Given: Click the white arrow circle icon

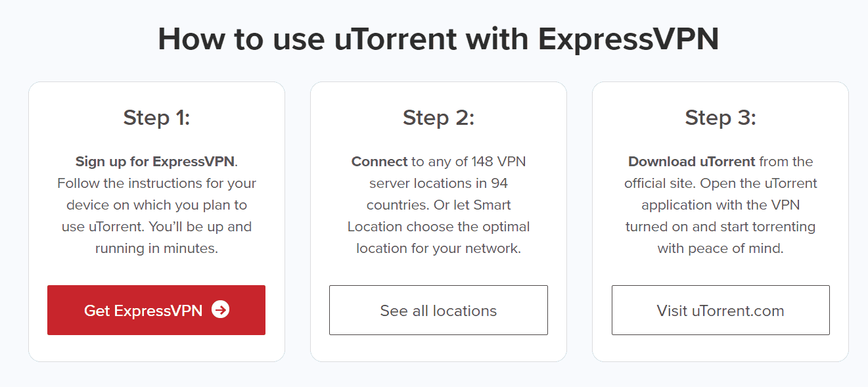Looking at the screenshot, I should click(x=221, y=310).
